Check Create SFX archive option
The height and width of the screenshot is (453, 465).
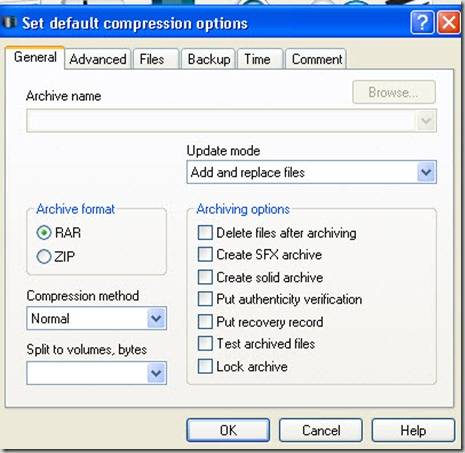click(x=205, y=255)
